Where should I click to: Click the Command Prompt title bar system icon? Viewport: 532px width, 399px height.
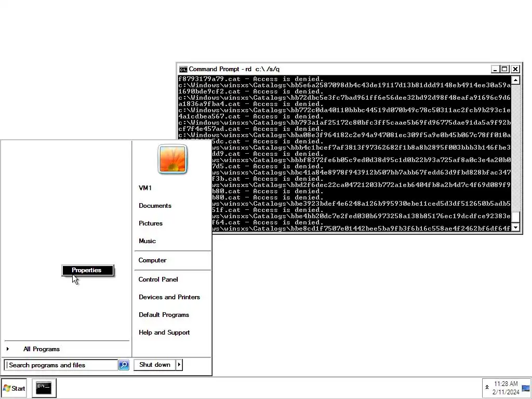(183, 69)
